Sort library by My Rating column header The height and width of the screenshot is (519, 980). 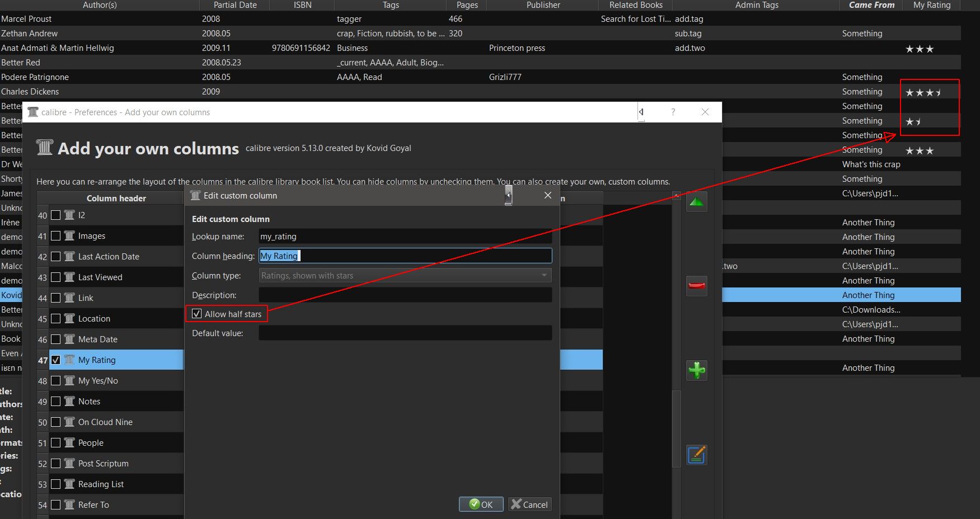[x=932, y=5]
